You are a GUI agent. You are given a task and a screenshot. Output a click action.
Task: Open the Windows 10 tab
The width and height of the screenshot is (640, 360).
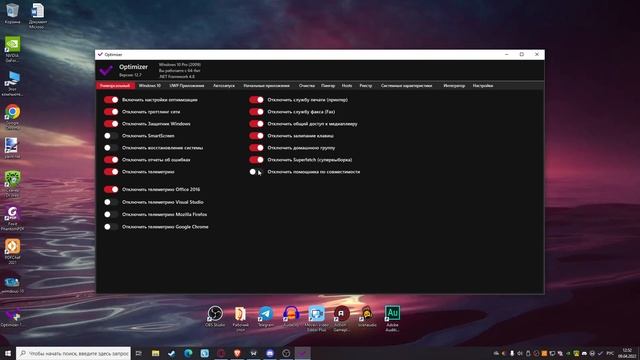point(150,86)
